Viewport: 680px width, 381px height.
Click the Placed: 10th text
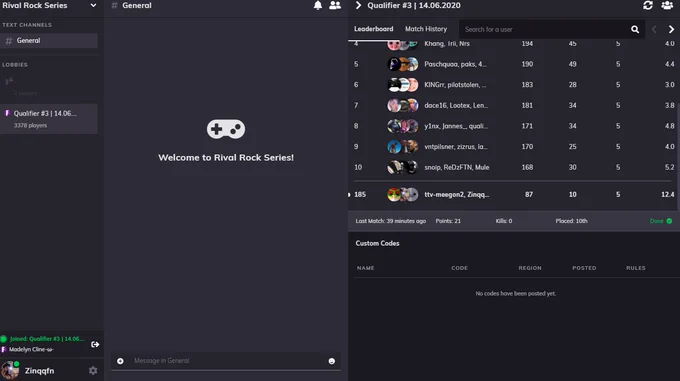point(572,221)
